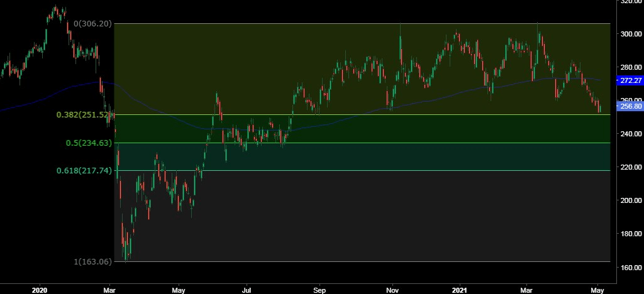Click the Mar 2021 date axis label

(x=526, y=290)
